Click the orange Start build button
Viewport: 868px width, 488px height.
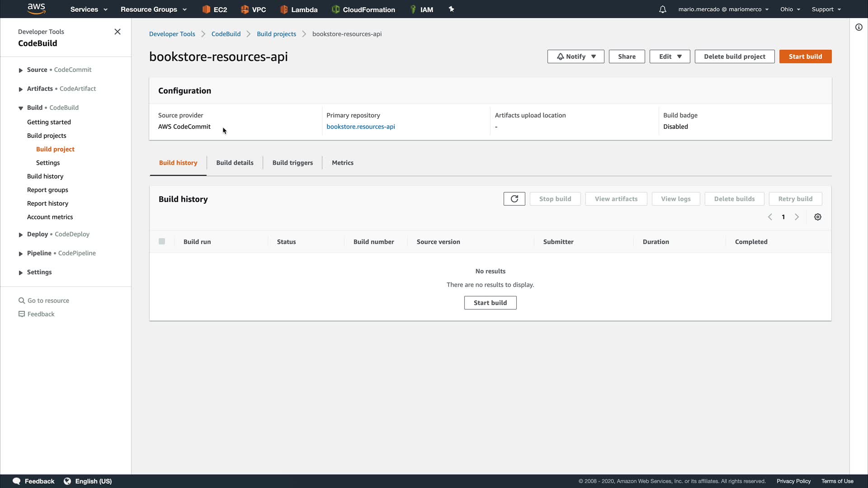tap(805, 56)
